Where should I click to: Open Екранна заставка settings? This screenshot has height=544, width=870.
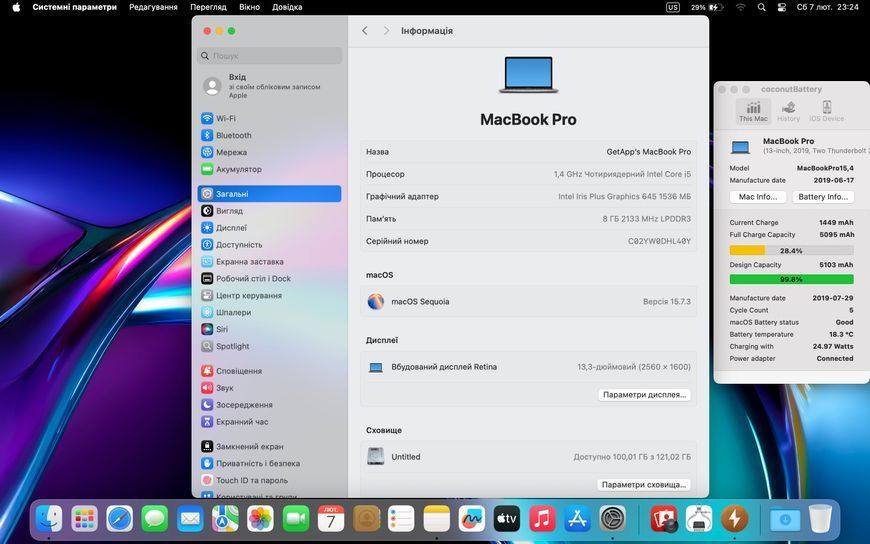click(270, 261)
